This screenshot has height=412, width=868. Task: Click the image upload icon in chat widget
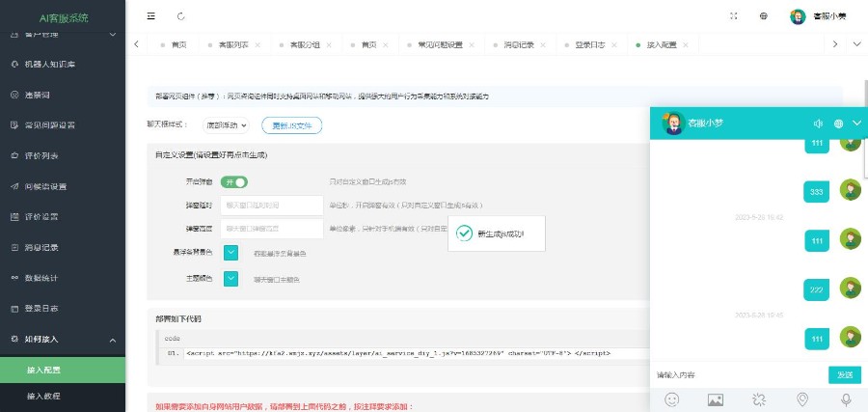[716, 399]
